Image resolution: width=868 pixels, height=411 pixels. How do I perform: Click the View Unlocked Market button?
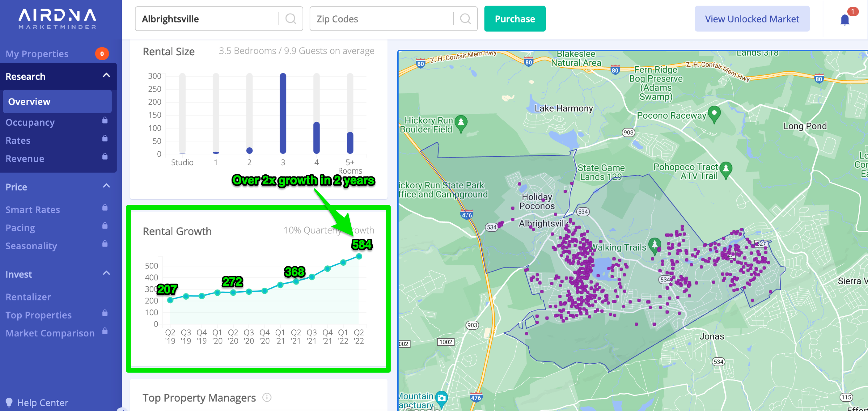[x=752, y=19]
